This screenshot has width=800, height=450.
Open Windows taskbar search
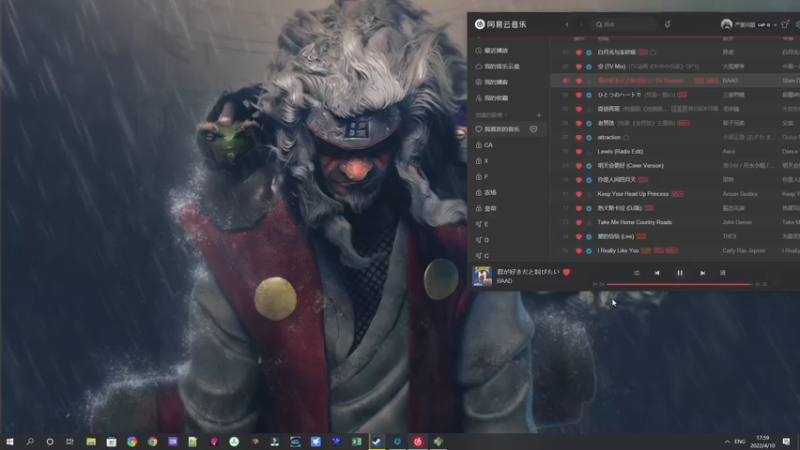point(30,441)
